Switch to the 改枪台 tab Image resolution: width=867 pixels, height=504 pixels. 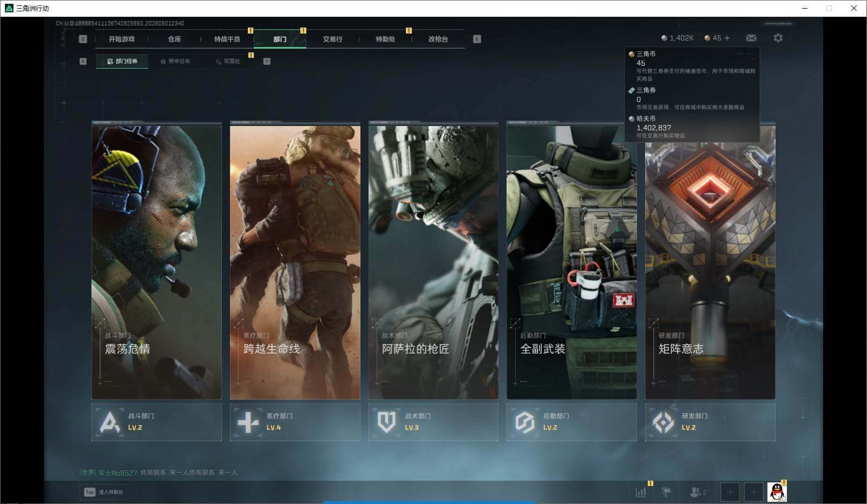click(438, 39)
